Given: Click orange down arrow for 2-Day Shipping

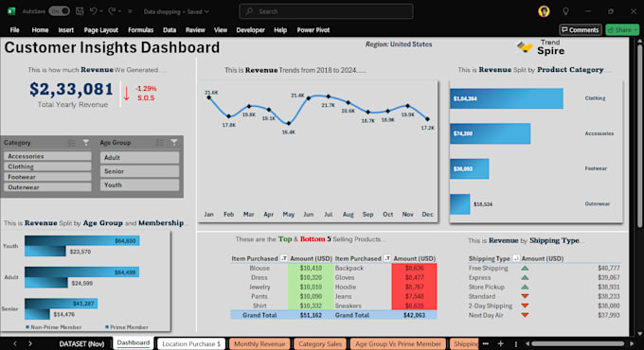Looking at the screenshot, I should 525,306.
